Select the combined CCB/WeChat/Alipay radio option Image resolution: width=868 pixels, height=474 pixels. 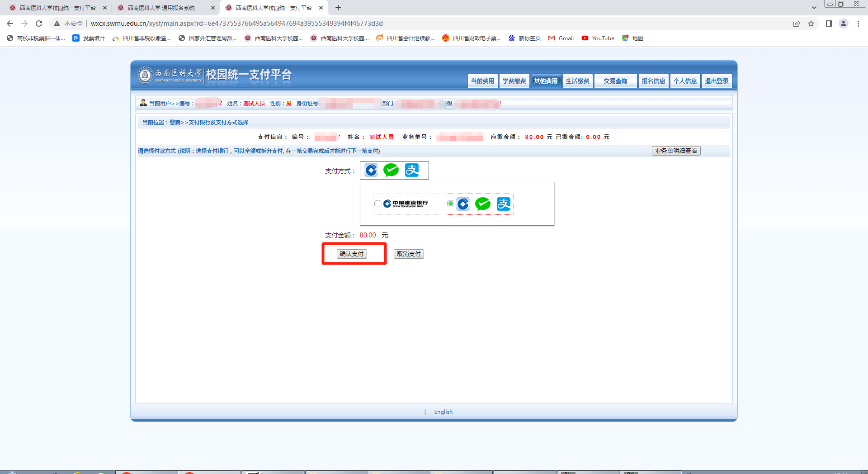tap(450, 204)
